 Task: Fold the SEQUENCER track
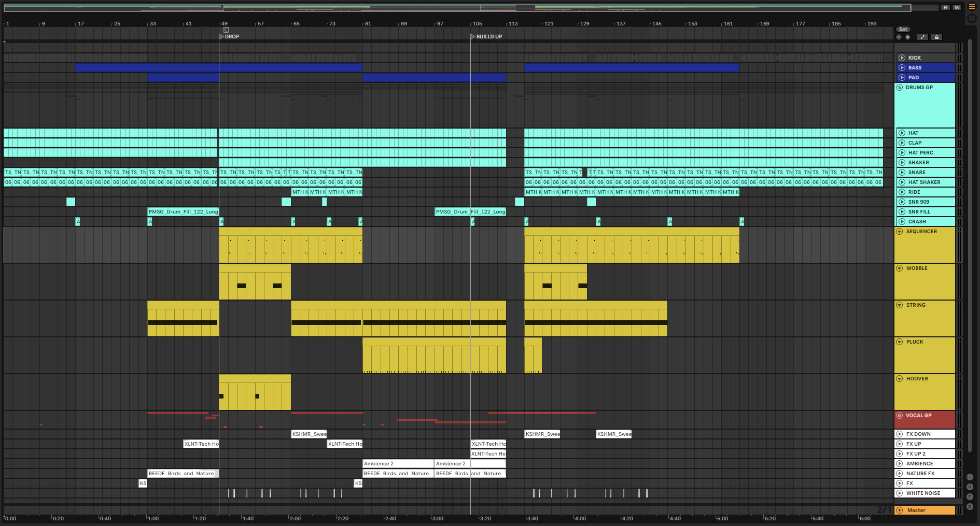pos(900,232)
